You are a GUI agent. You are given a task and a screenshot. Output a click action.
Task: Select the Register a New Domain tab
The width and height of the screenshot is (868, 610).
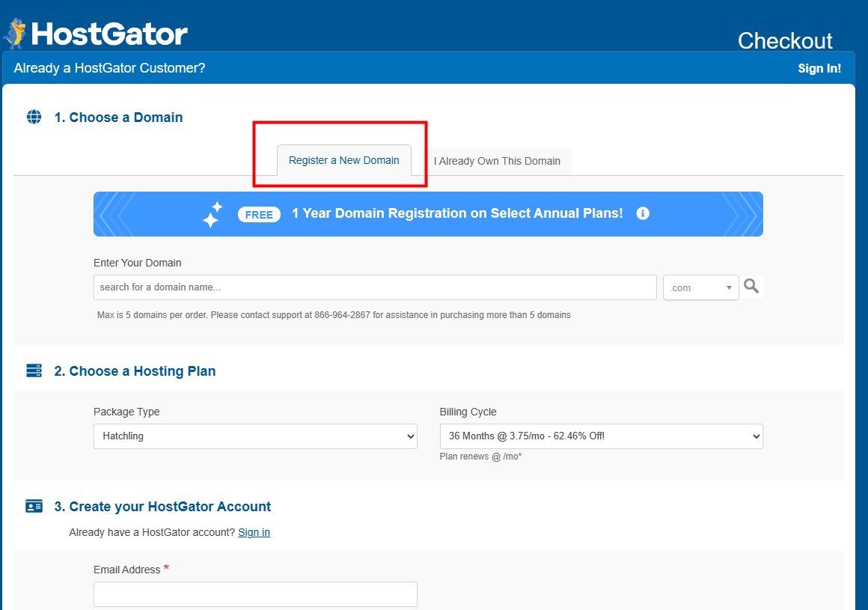(343, 160)
